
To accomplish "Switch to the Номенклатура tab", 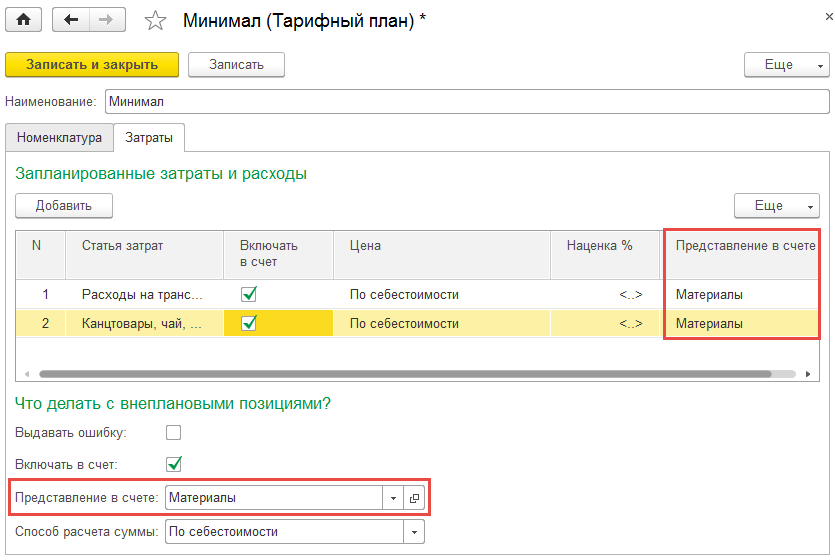I will 59,138.
